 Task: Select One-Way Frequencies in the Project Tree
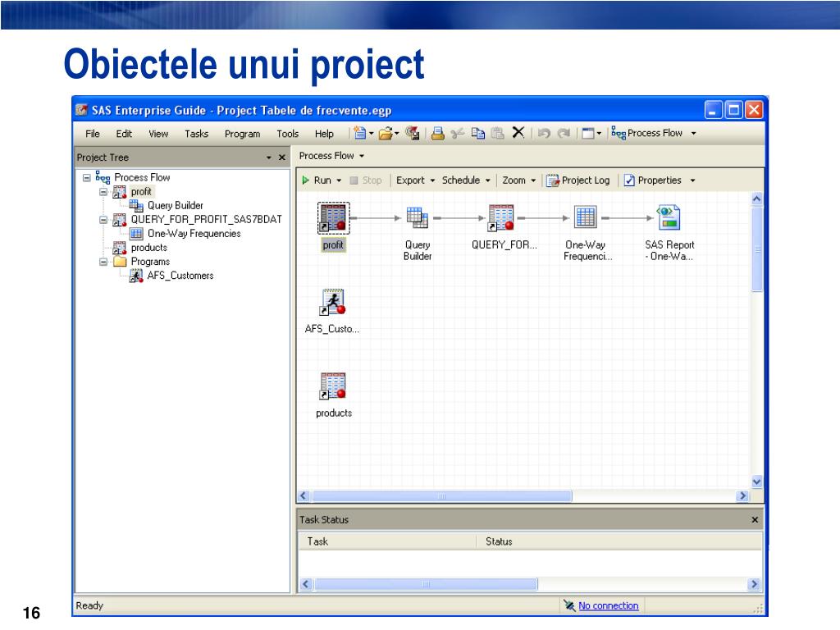click(x=194, y=234)
